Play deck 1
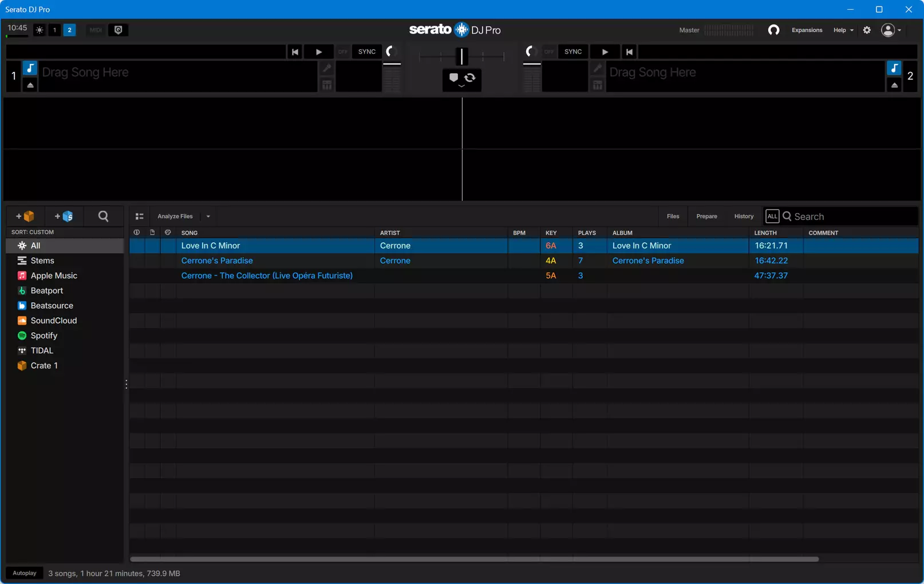Image resolution: width=924 pixels, height=584 pixels. [x=319, y=52]
